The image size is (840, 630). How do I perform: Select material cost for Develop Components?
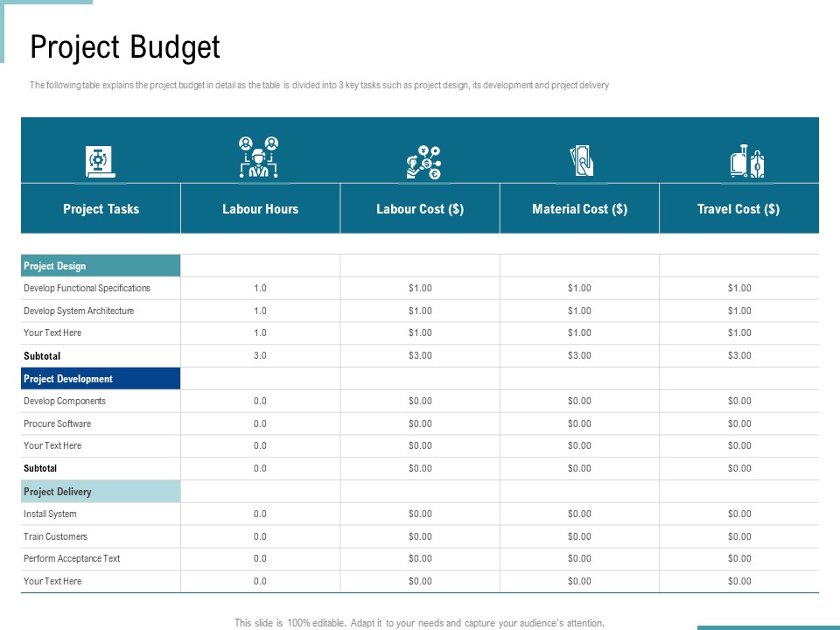pos(579,402)
